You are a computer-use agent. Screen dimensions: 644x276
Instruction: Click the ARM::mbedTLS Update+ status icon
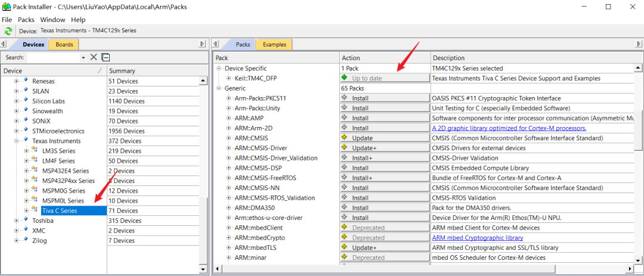click(x=345, y=247)
